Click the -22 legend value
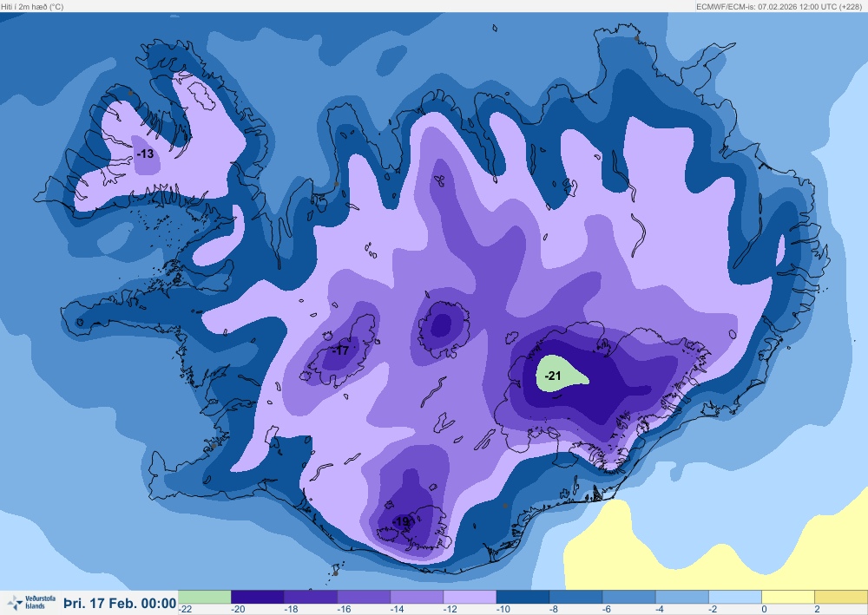Viewport: 868px width, 615px height. (x=186, y=610)
